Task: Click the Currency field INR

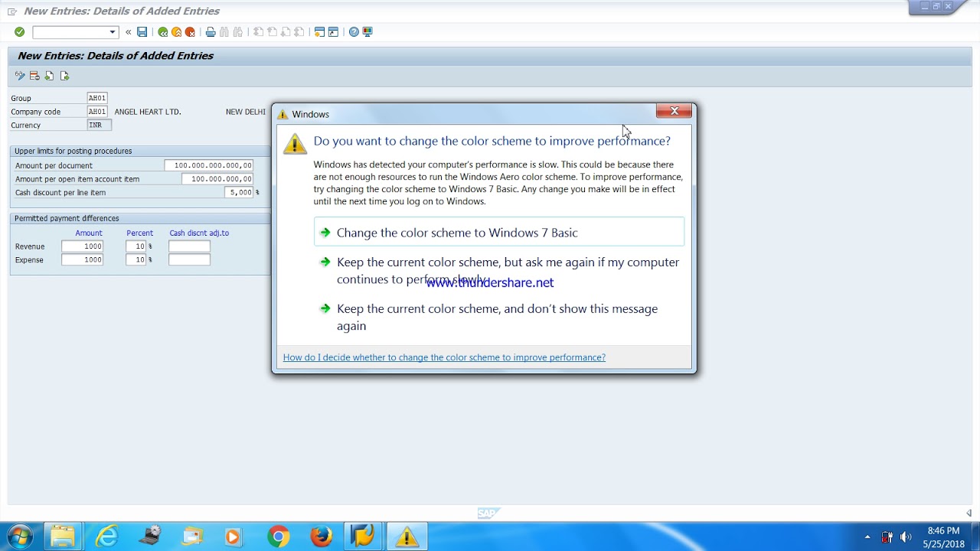Action: pyautogui.click(x=100, y=125)
